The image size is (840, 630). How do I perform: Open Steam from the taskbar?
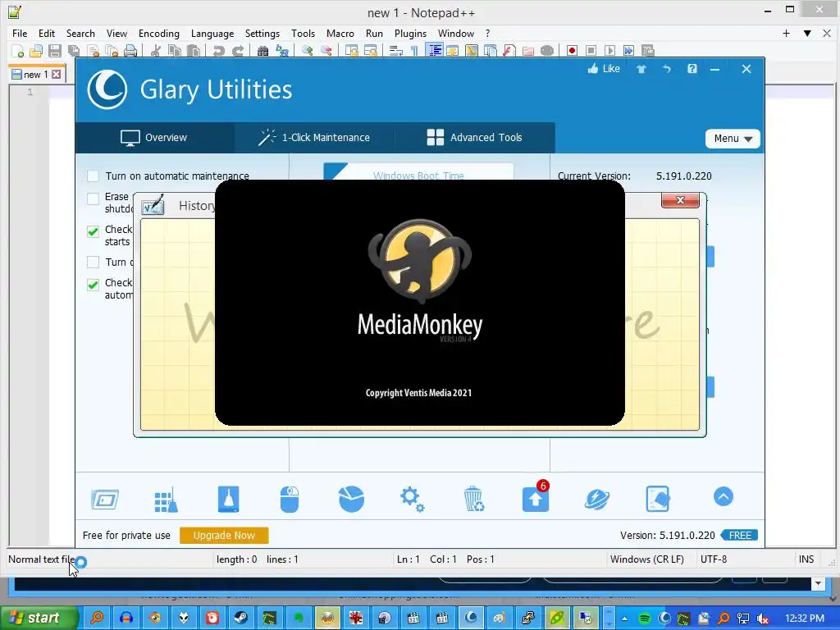[240, 619]
